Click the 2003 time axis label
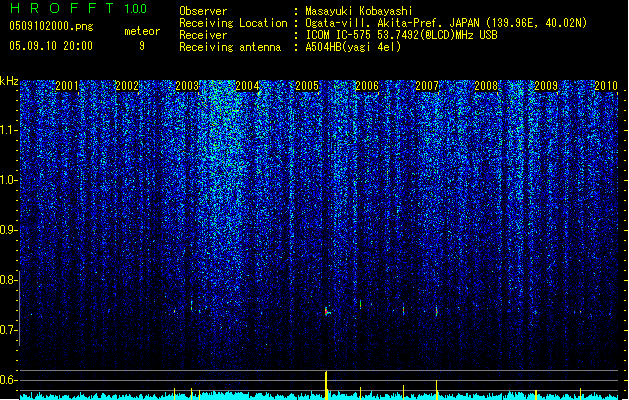 187,85
